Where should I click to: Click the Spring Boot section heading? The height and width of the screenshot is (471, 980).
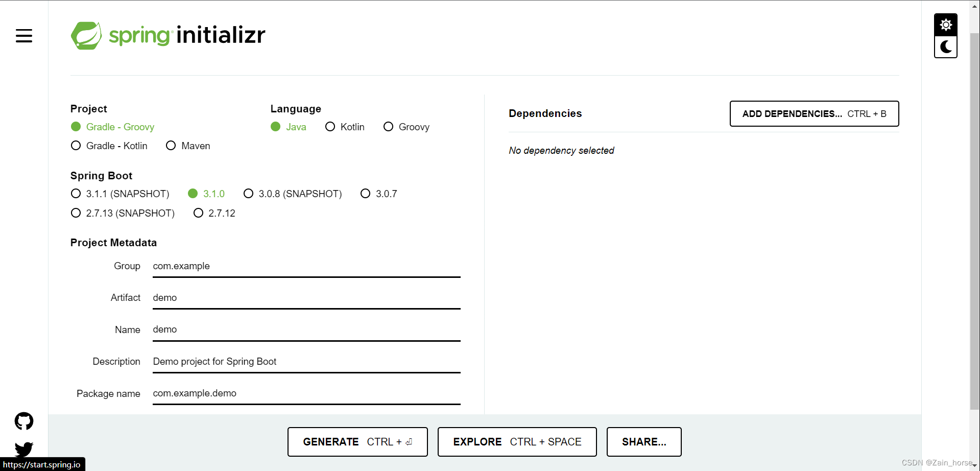coord(101,176)
